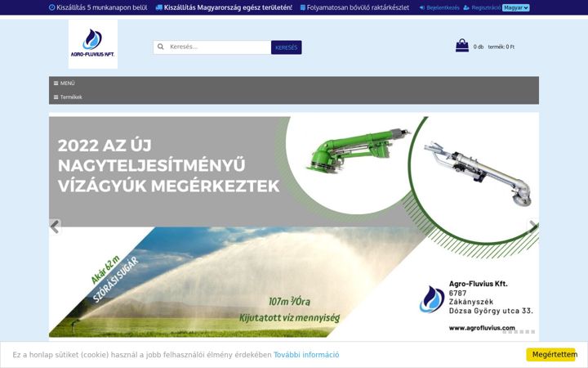Click the '2022 AZ ÚJ NAGYTELJESÍTMÉNYŰ VÍZÁGYÚK' banner
The width and height of the screenshot is (588, 368).
click(x=294, y=227)
